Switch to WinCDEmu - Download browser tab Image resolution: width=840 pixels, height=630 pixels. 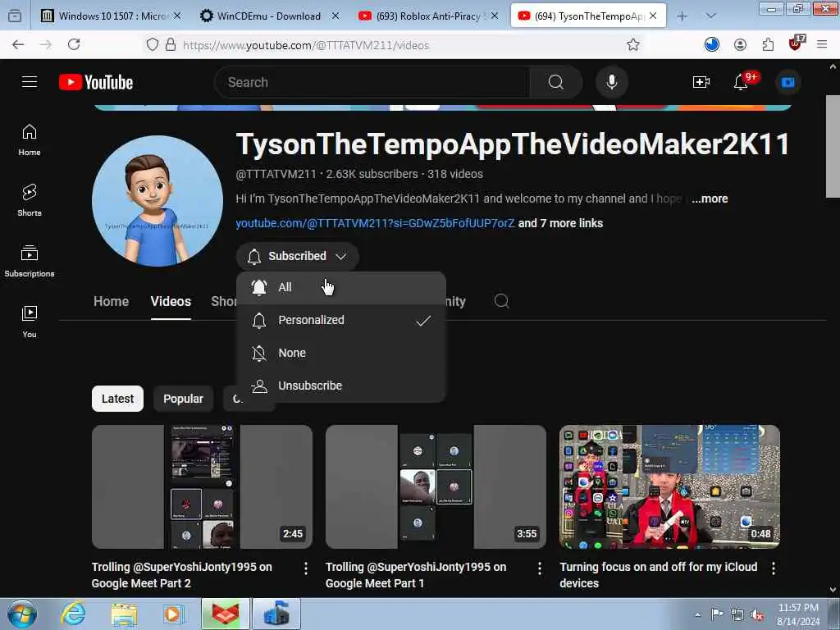(x=269, y=16)
